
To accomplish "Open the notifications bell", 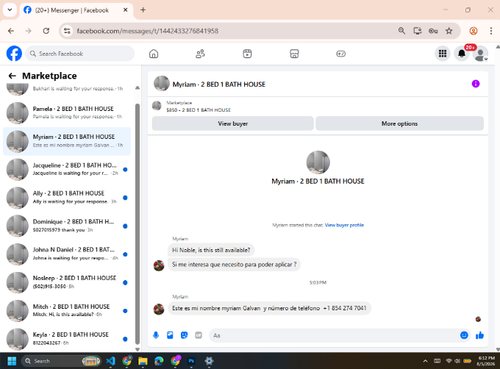I will [x=462, y=53].
